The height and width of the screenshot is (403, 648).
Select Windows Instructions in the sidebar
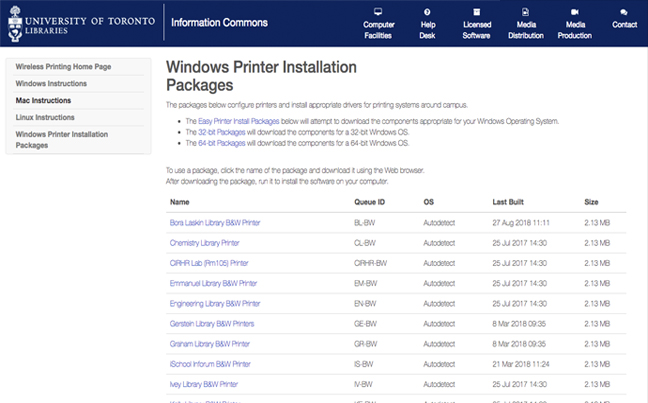click(53, 85)
